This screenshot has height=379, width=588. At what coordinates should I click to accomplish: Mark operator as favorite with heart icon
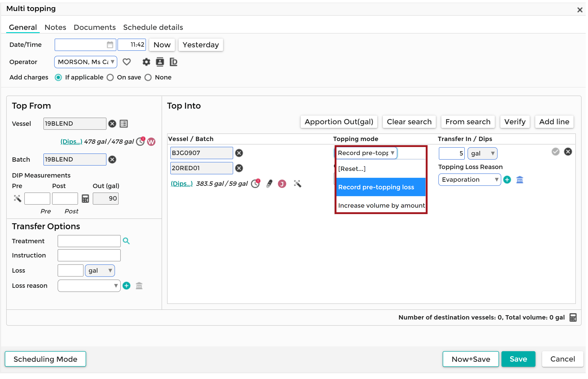127,62
